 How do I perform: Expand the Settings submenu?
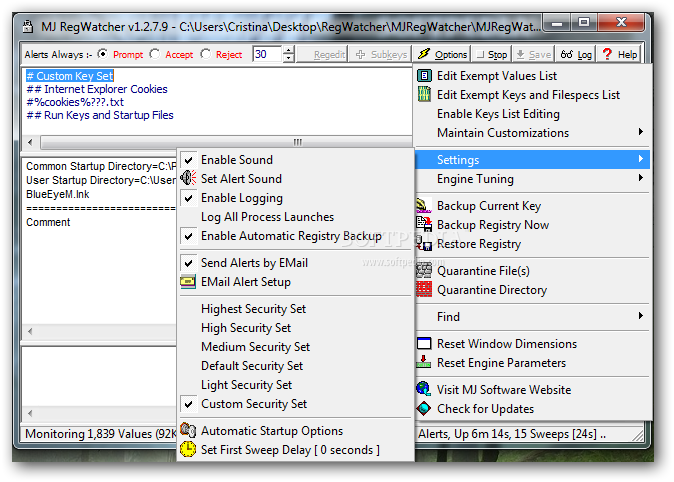coord(533,160)
